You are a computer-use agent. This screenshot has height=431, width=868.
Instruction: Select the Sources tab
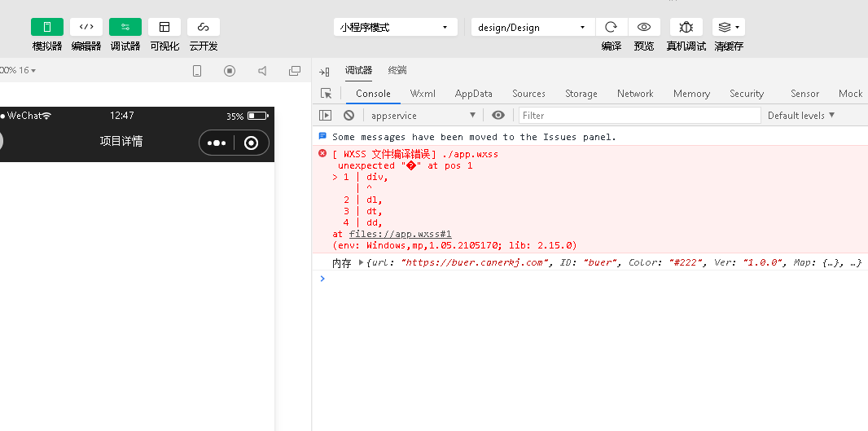coord(528,94)
